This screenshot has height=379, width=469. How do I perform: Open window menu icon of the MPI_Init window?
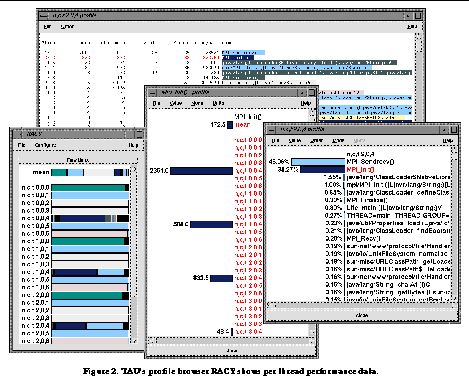click(152, 93)
